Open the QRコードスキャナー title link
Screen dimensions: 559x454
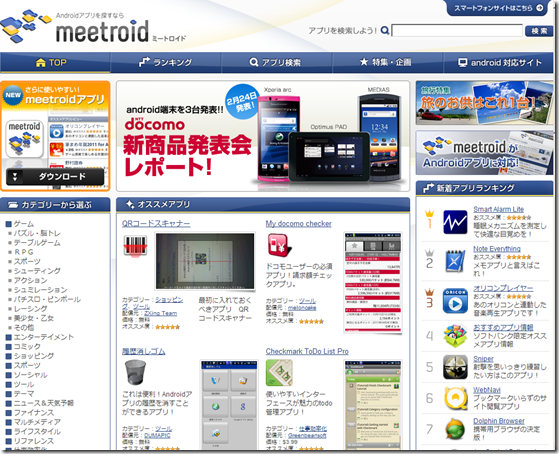[156, 224]
